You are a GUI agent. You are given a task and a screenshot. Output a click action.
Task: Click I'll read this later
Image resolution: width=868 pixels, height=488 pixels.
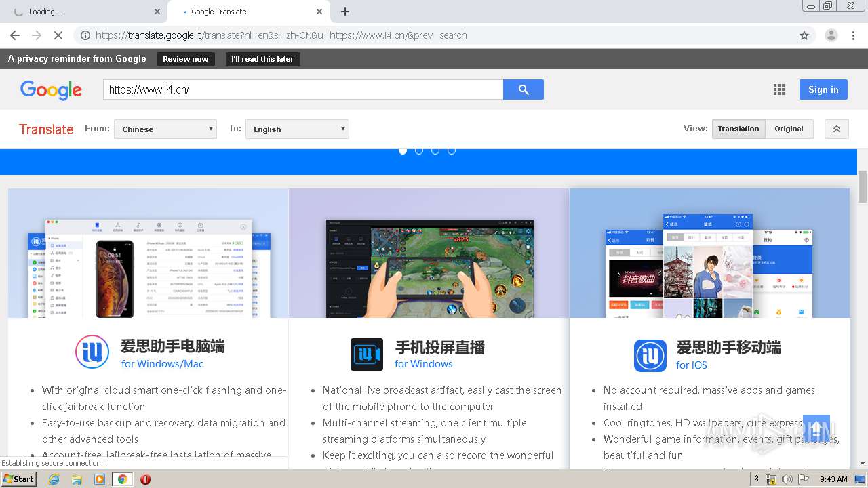coord(262,59)
